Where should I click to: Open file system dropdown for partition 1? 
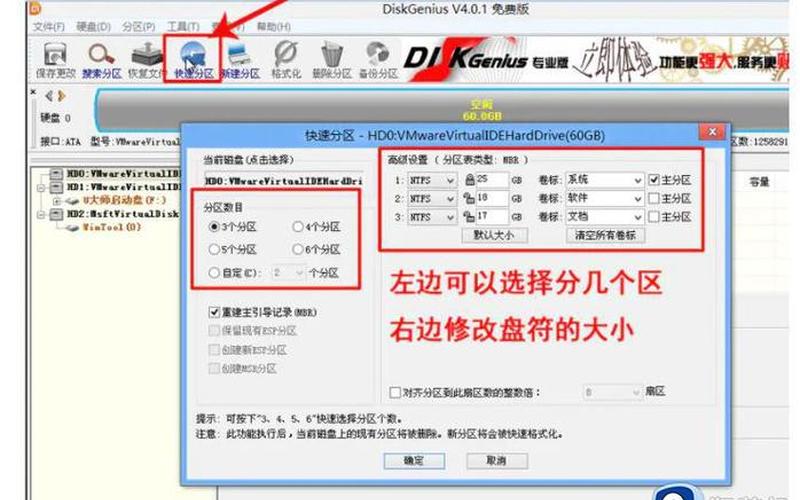click(x=432, y=180)
